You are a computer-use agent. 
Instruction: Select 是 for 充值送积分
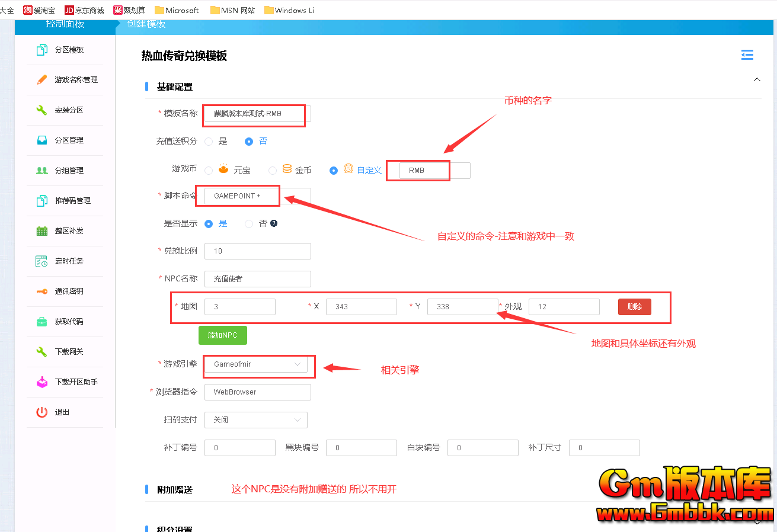[x=209, y=142]
